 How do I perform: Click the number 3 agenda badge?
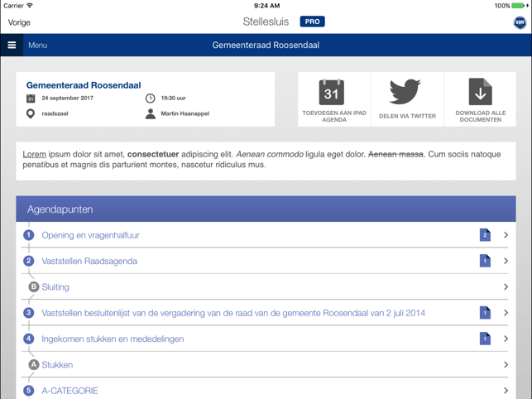point(28,313)
